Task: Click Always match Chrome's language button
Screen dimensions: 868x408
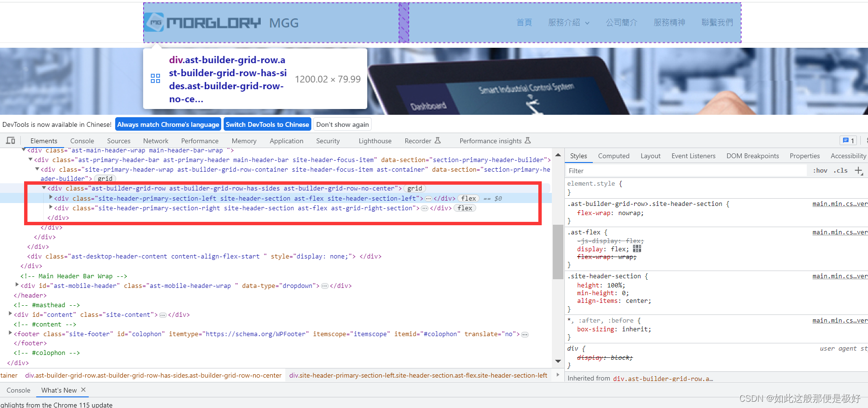Action: 168,124
